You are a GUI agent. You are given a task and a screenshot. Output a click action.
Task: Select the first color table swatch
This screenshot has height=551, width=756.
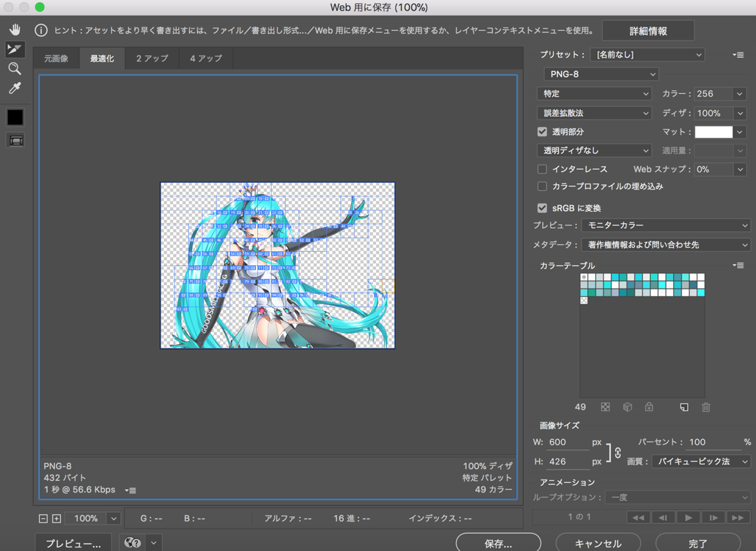584,277
